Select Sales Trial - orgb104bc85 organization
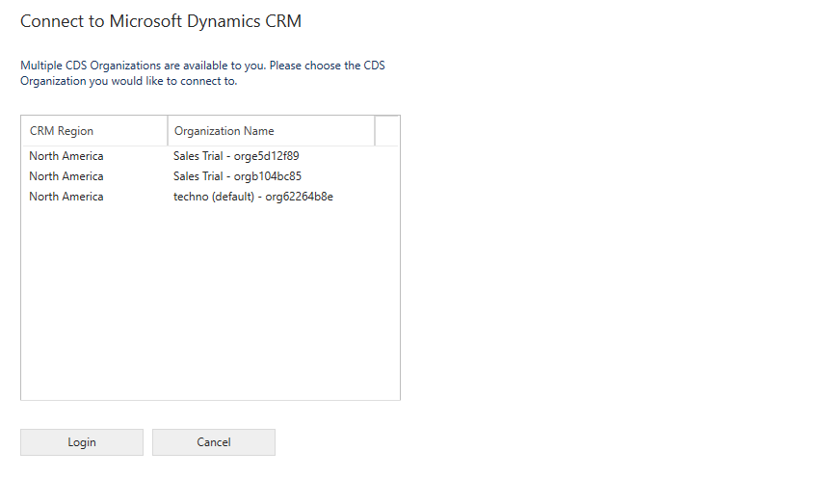Viewport: 818px width, 504px height. 237,176
